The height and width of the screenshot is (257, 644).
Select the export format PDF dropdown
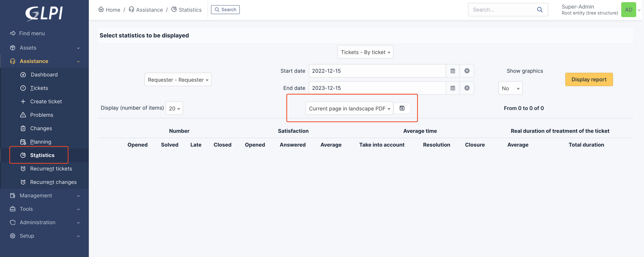pyautogui.click(x=349, y=109)
